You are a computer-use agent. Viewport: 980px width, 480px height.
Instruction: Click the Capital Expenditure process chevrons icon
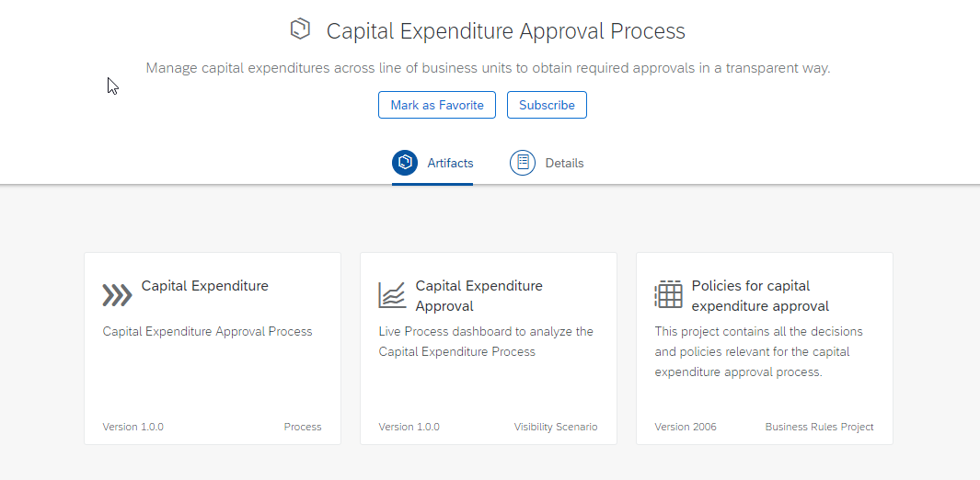pos(117,295)
